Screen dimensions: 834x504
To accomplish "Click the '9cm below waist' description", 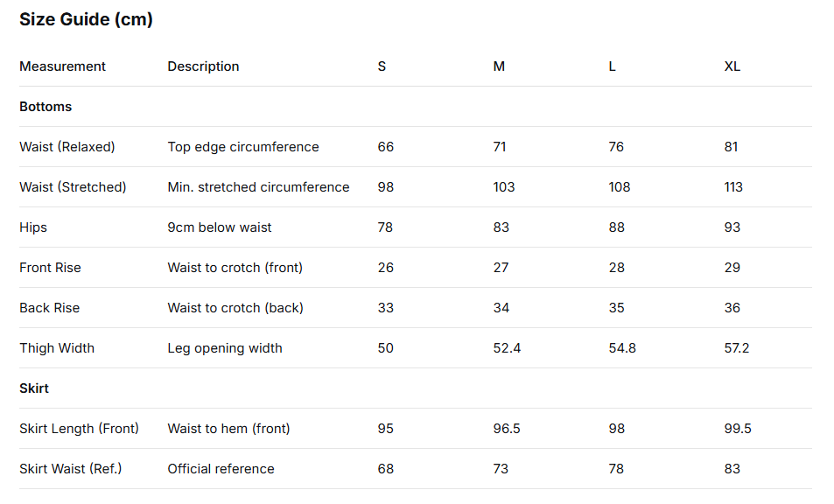I will (x=220, y=227).
